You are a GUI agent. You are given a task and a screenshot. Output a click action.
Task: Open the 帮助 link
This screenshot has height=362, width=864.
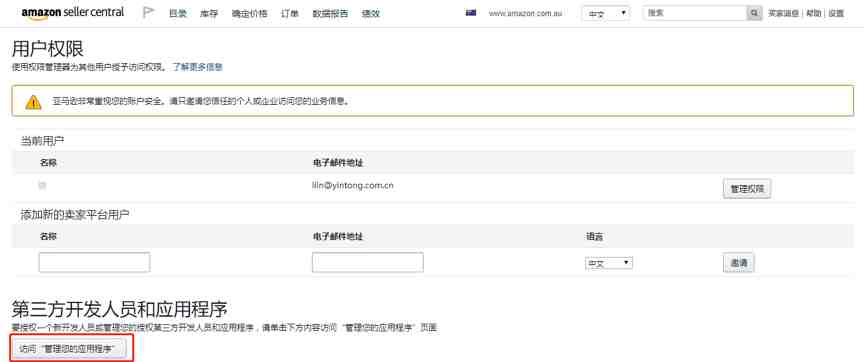[x=813, y=13]
